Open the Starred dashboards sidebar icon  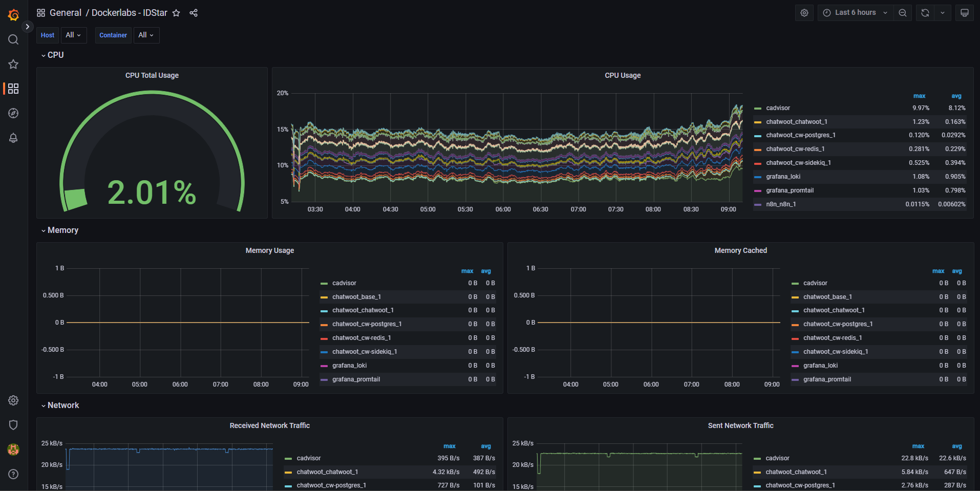tap(13, 64)
